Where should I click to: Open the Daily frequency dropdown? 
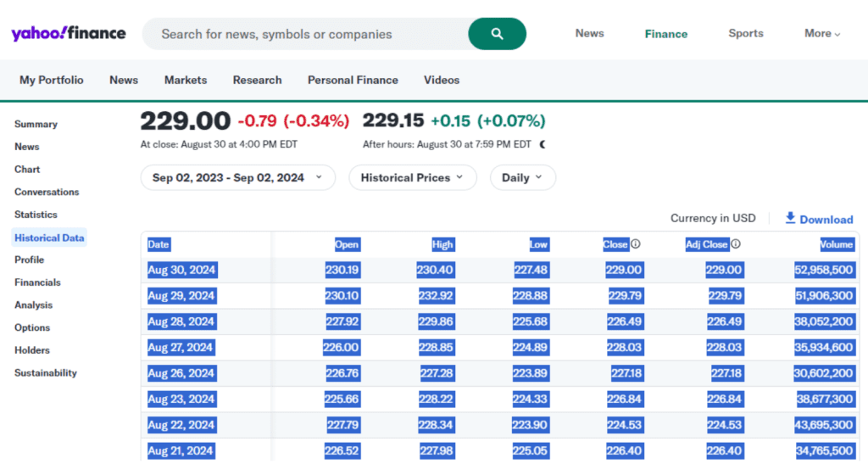522,178
